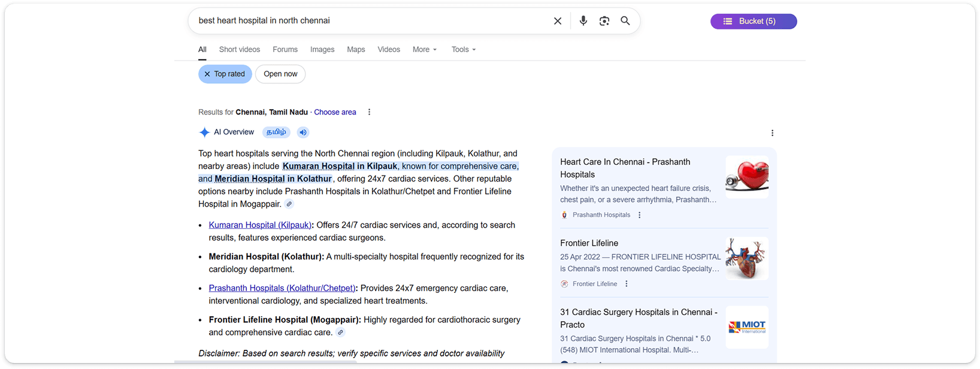Click the magnifying glass search icon
Screen dimensions: 980x369
tap(625, 21)
